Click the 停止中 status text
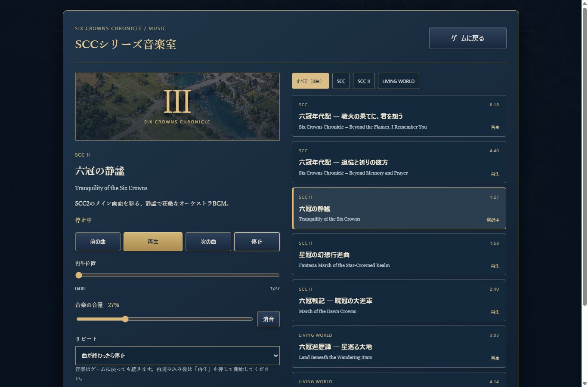This screenshot has height=387, width=588. 84,220
